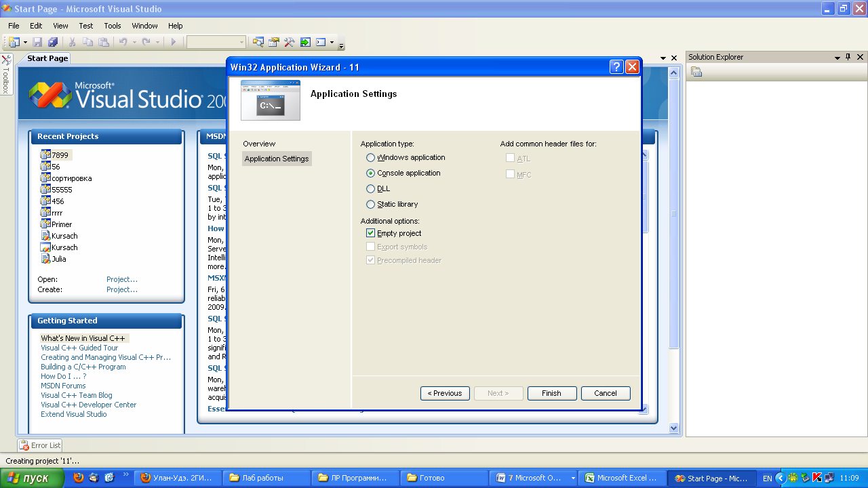Click the wizard help question mark button
The image size is (868, 488).
[616, 66]
